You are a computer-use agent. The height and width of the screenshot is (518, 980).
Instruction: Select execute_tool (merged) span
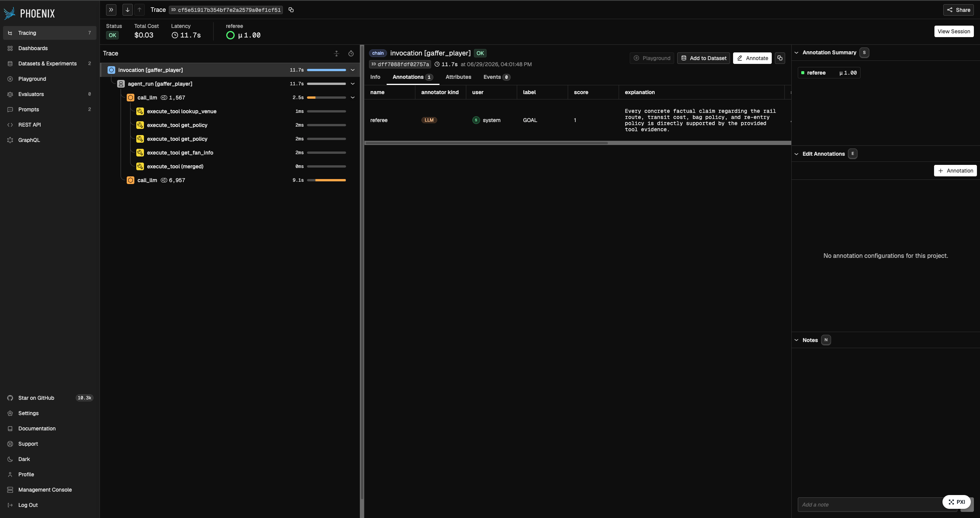point(230,166)
